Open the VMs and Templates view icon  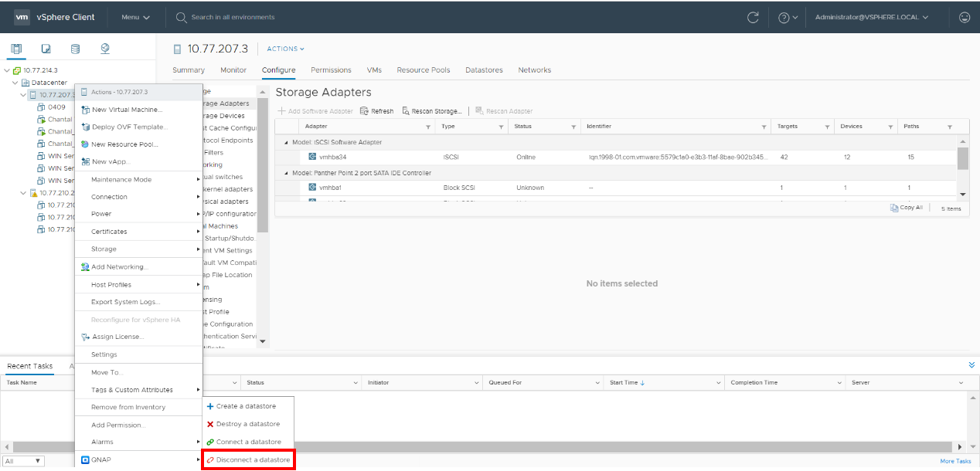[x=46, y=49]
